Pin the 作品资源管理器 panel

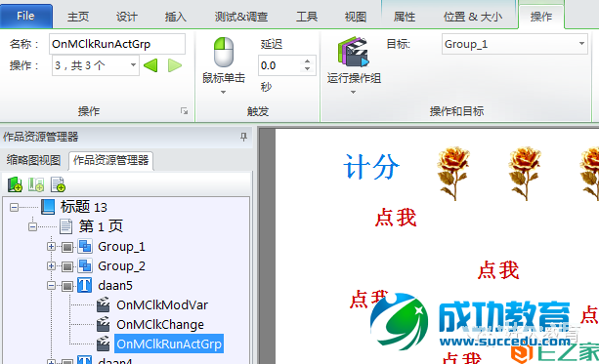(x=243, y=137)
